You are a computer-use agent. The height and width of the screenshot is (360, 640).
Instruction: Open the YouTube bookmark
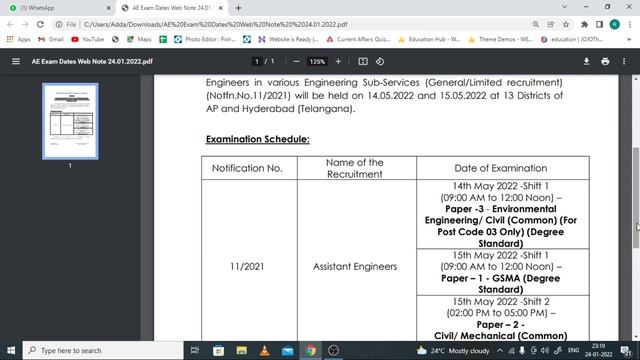point(88,39)
